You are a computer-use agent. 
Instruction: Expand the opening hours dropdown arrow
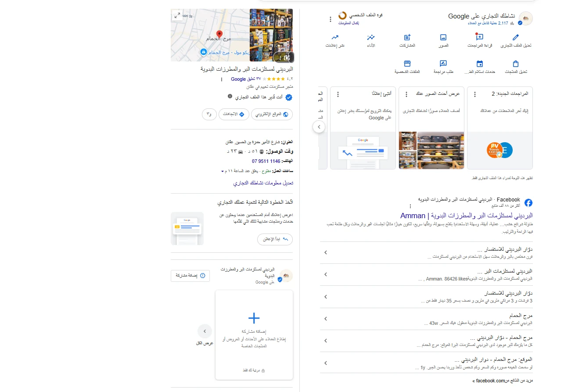tap(222, 171)
